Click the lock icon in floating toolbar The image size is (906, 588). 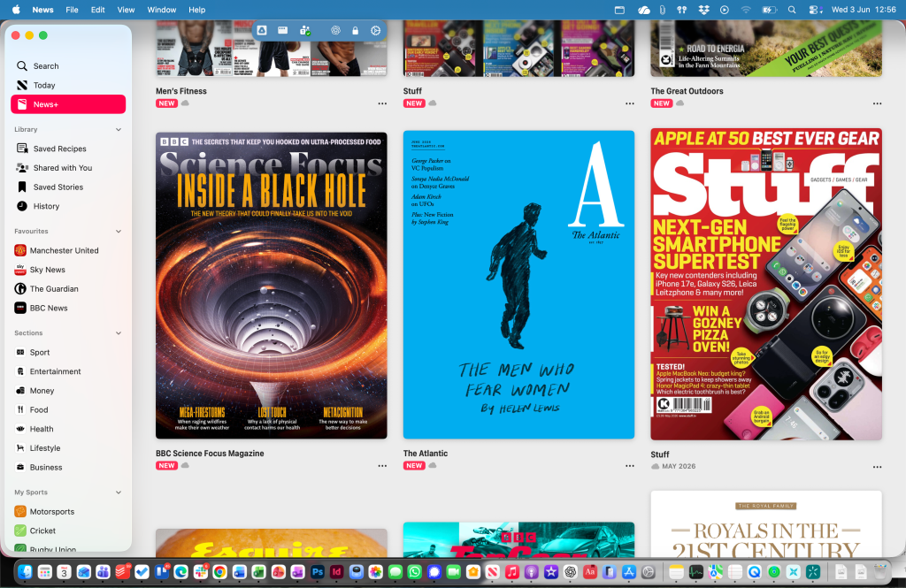(356, 31)
